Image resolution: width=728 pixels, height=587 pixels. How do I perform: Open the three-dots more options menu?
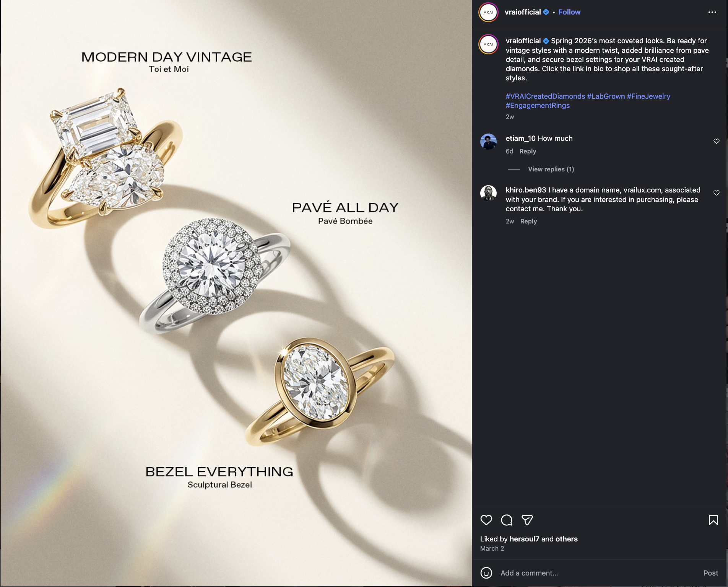pos(712,12)
